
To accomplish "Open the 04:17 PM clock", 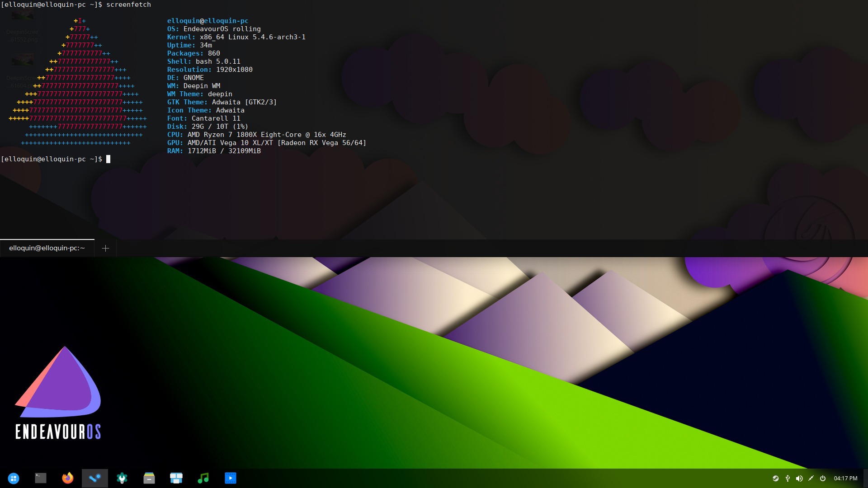I will point(845,479).
